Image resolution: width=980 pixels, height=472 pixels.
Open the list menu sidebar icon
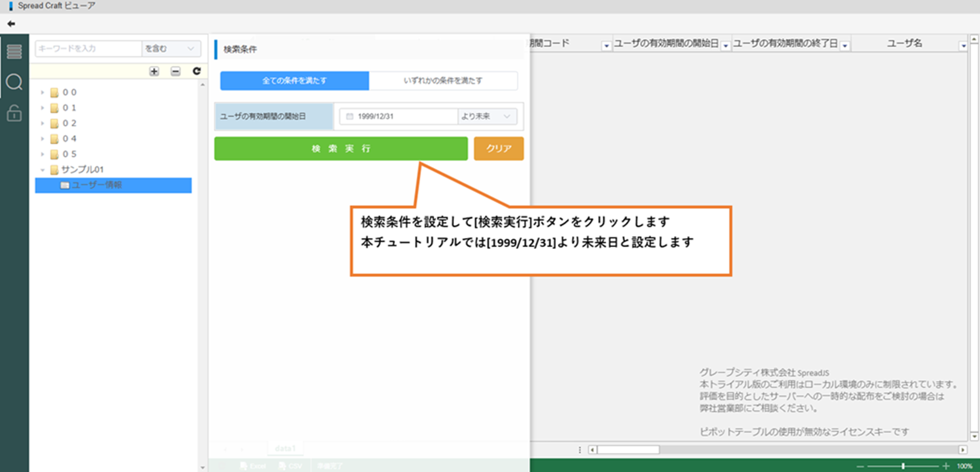(14, 52)
